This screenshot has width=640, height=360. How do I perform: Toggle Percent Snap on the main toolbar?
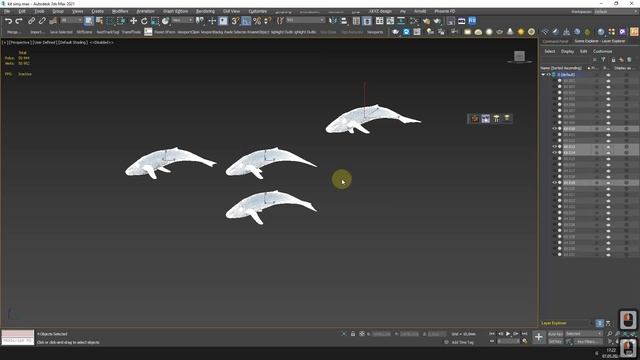(257, 21)
